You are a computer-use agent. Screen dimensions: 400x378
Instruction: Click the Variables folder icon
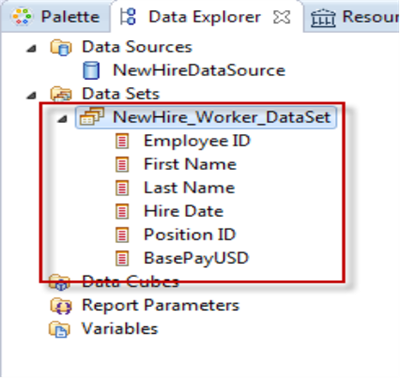[60, 329]
